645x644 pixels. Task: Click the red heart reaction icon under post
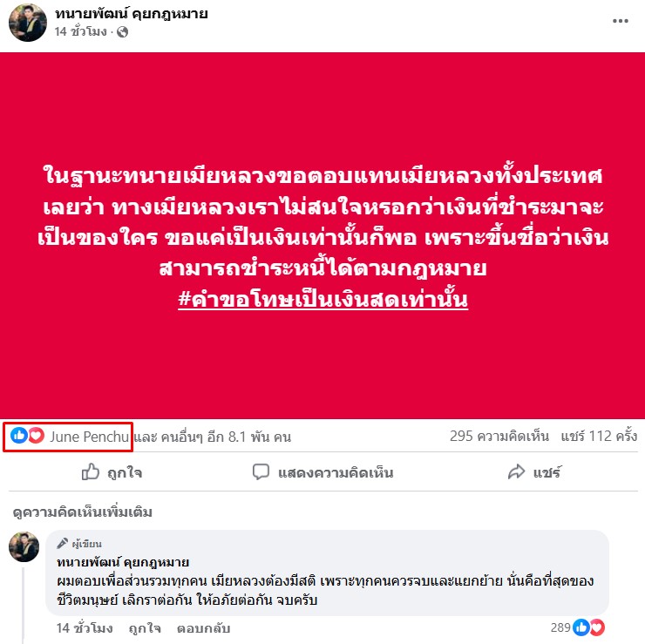click(x=37, y=435)
